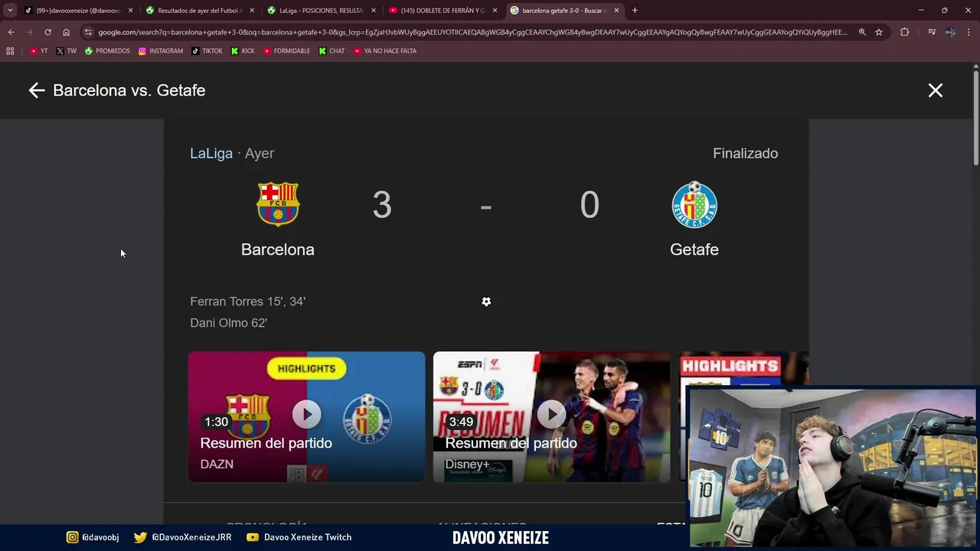The width and height of the screenshot is (980, 551).
Task: Open the PROMIEDOS bookmark
Action: pyautogui.click(x=107, y=51)
